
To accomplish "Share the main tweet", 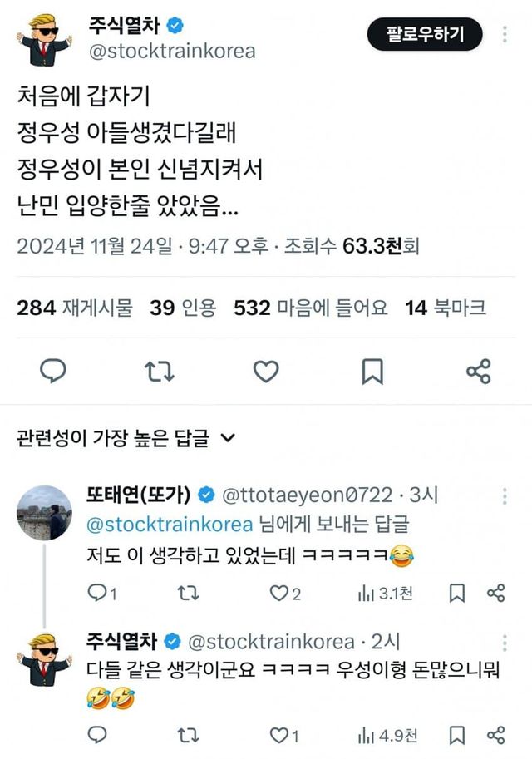I will [478, 371].
